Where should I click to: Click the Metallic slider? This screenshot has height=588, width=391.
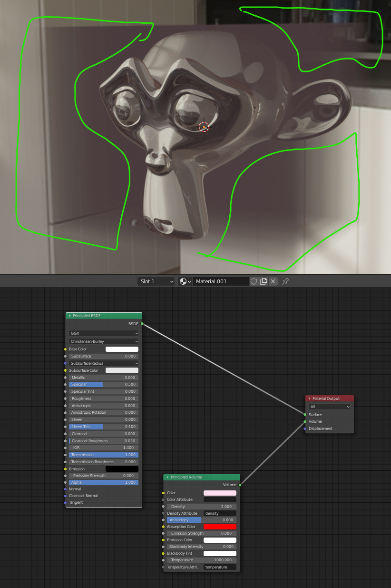click(104, 378)
